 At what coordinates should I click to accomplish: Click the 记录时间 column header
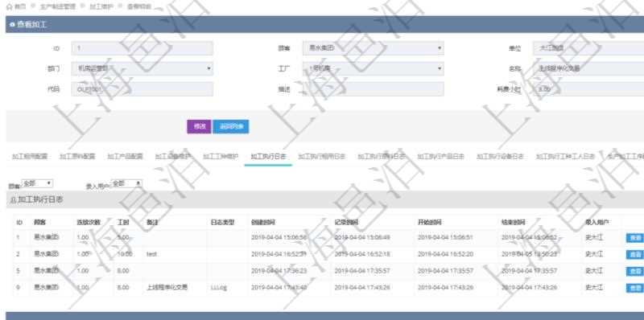[347, 223]
